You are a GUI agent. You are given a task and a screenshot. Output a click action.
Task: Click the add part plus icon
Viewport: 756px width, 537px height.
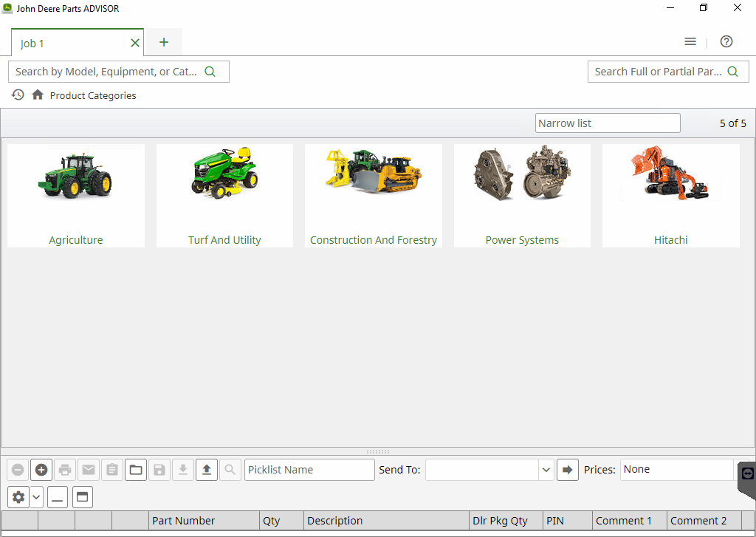41,470
